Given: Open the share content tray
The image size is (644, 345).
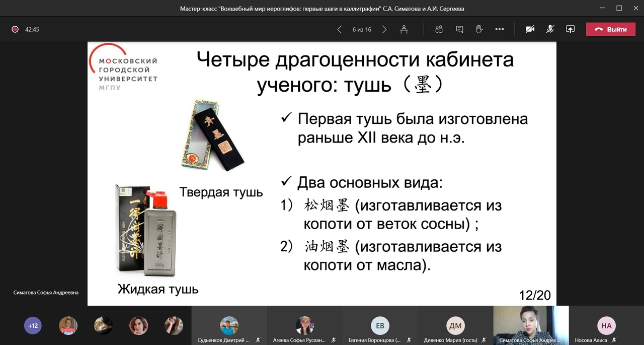Looking at the screenshot, I should pyautogui.click(x=570, y=29).
